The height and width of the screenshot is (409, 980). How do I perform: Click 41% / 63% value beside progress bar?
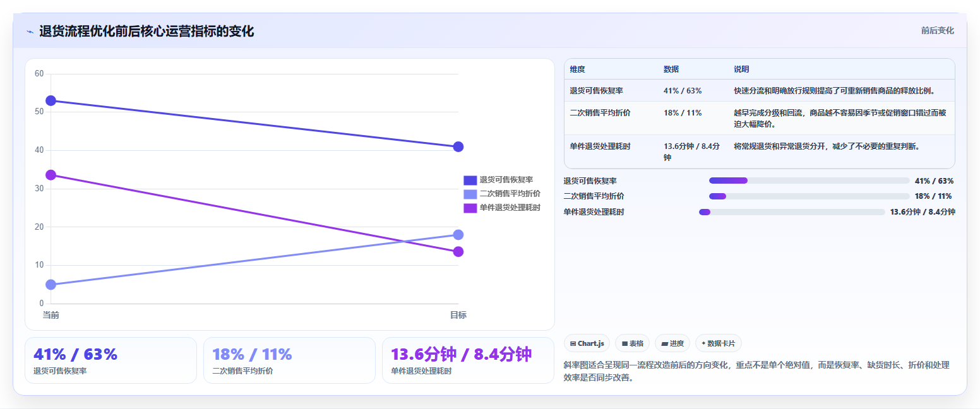click(934, 181)
